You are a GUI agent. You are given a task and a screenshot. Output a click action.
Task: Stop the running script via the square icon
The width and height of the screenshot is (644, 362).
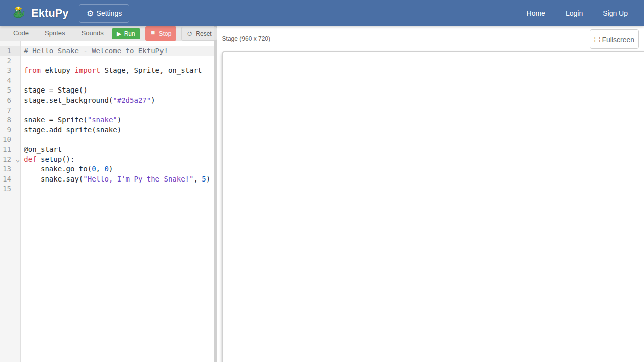153,33
